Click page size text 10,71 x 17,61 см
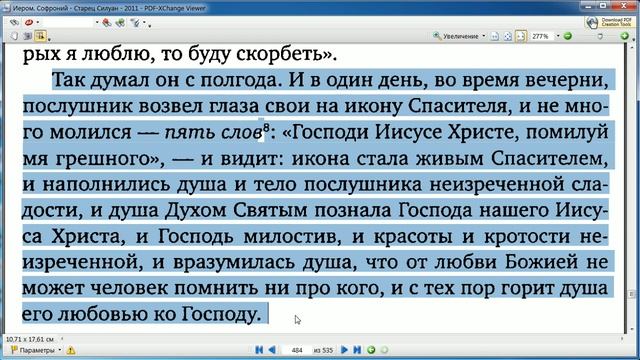Viewport: 640px width, 360px height. (x=30, y=339)
